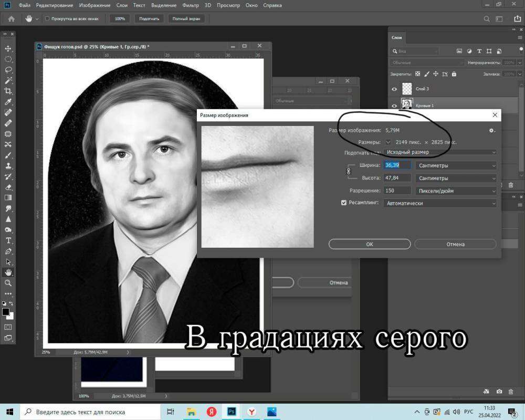The height and width of the screenshot is (420, 525).
Task: Switch to the Слои panel tab
Action: pos(397,37)
